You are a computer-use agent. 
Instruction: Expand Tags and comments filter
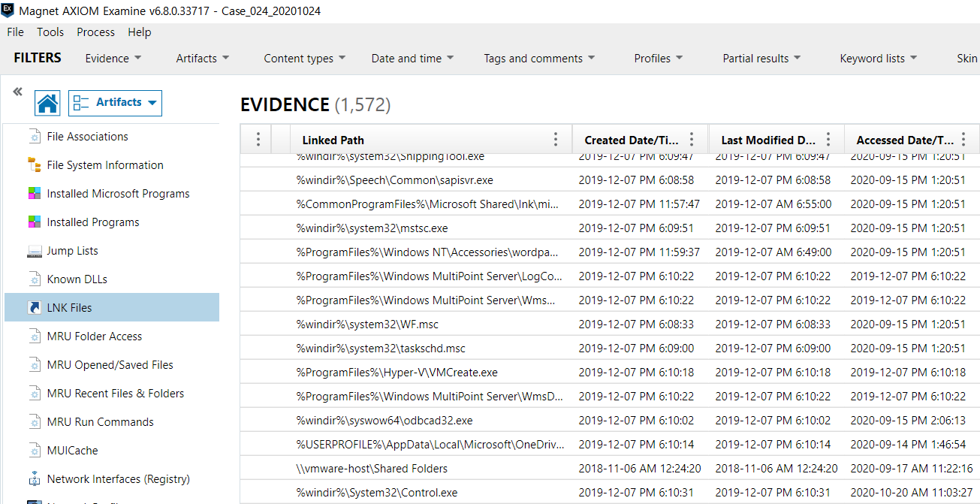tap(539, 59)
